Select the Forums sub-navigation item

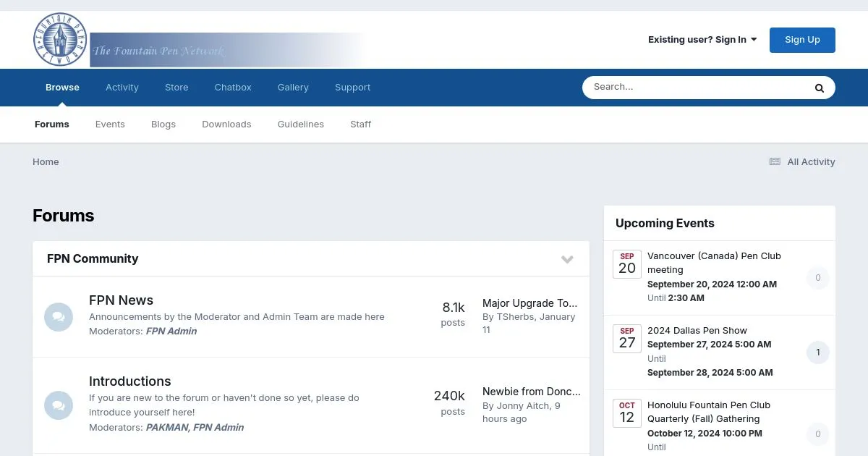point(52,124)
